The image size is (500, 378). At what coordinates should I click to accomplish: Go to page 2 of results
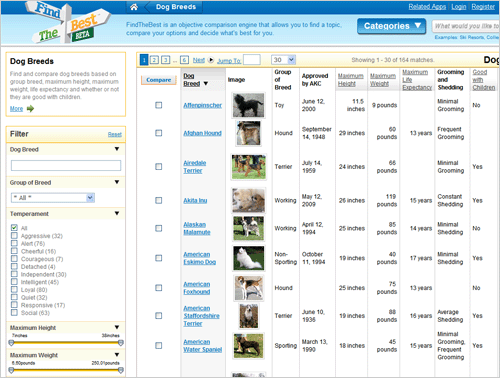pyautogui.click(x=154, y=60)
